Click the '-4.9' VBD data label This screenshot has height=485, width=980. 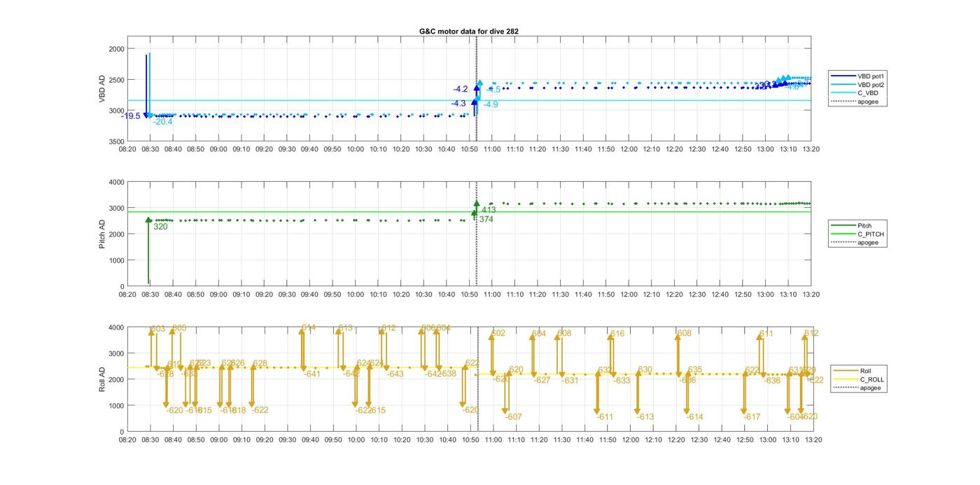coord(491,104)
